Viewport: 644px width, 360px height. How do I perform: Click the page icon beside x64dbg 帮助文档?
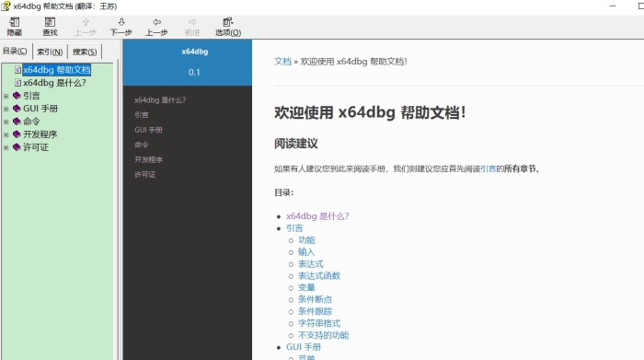coord(17,70)
